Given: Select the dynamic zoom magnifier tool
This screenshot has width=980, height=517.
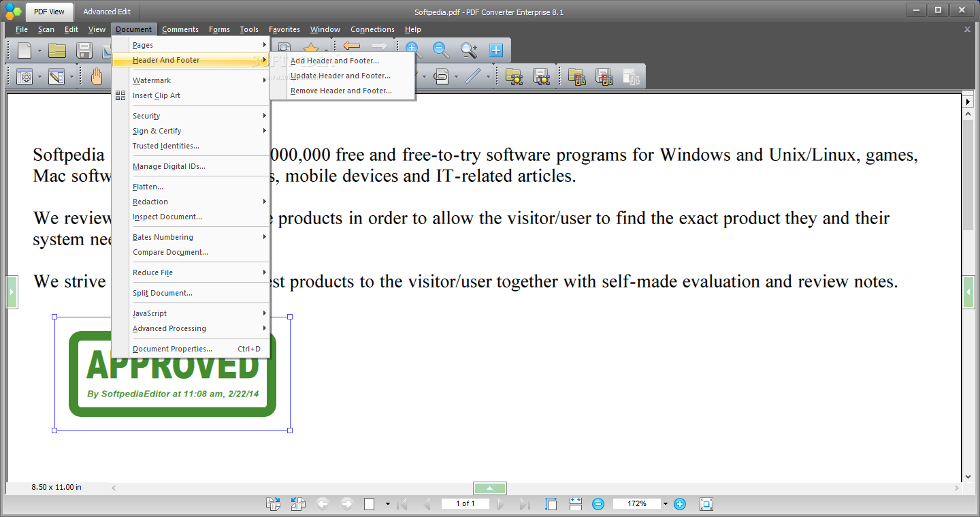Looking at the screenshot, I should click(x=469, y=50).
